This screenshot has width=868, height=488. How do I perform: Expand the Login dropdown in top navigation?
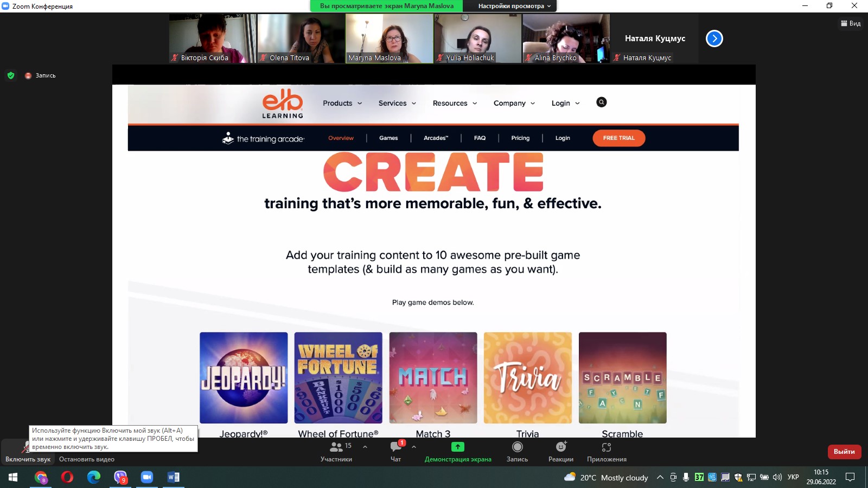pos(566,103)
